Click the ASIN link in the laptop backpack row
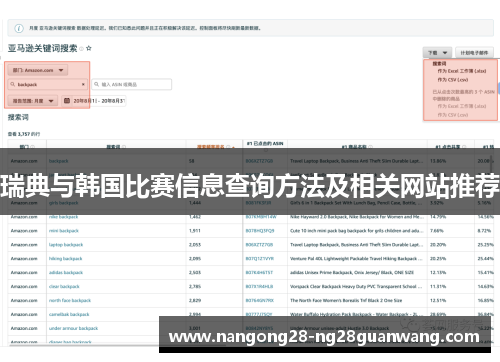 click(x=259, y=245)
